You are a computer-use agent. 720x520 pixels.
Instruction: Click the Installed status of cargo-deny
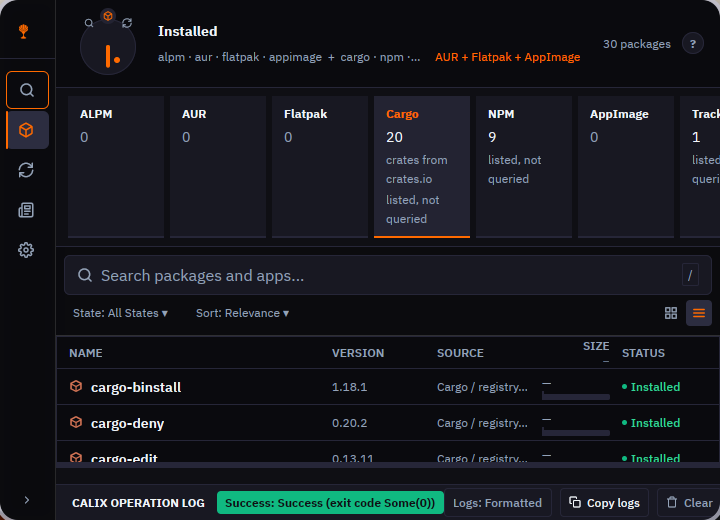tap(651, 423)
